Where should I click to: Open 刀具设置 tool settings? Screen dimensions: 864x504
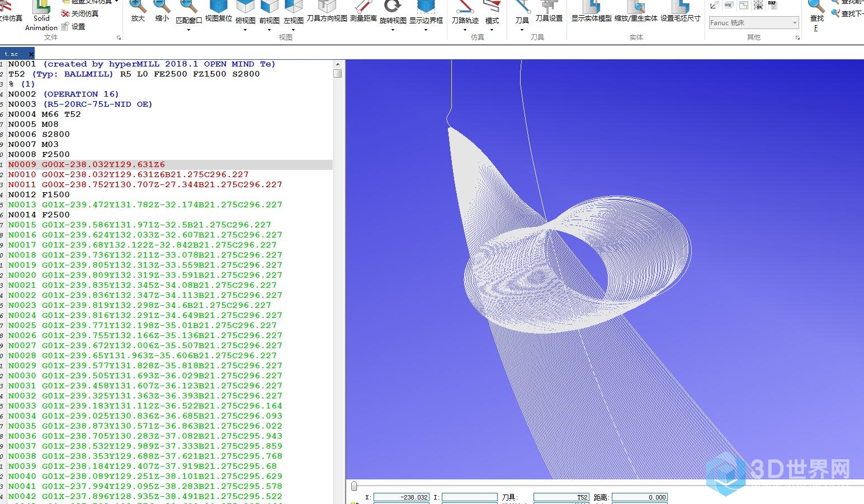coord(549,11)
